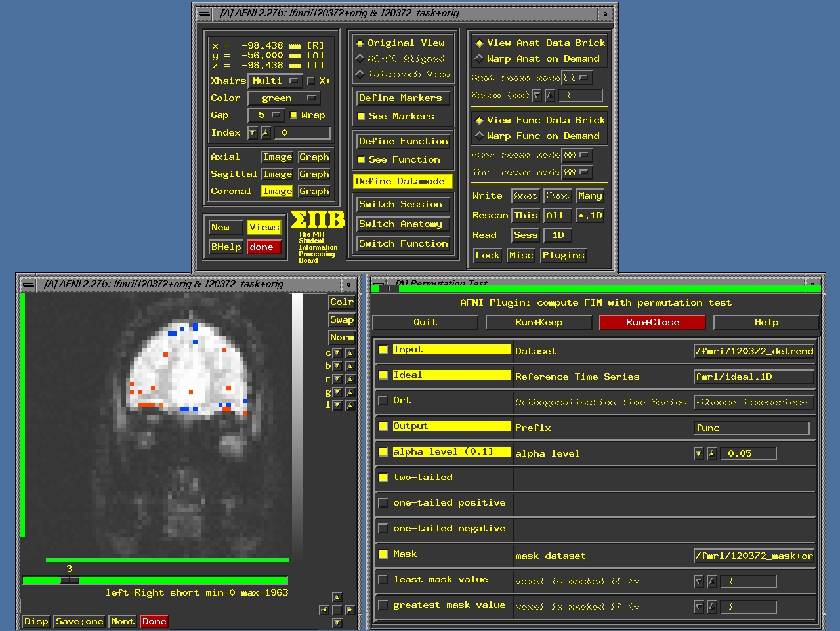Enable one-tailed positive option
Image resolution: width=840 pixels, height=631 pixels.
pyautogui.click(x=383, y=503)
